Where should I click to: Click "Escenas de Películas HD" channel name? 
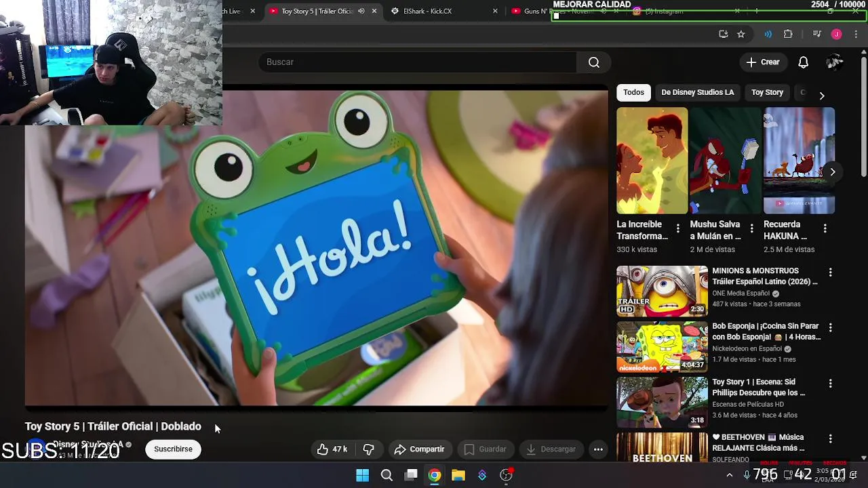[x=748, y=405]
